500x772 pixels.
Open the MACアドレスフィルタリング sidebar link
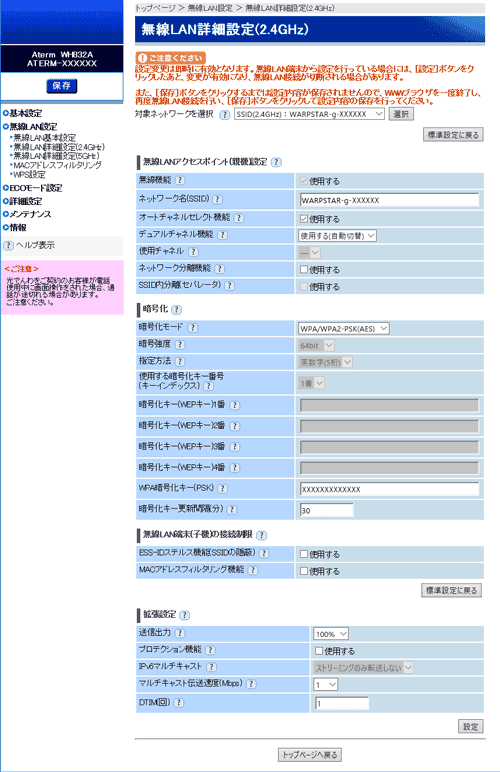coord(58,165)
